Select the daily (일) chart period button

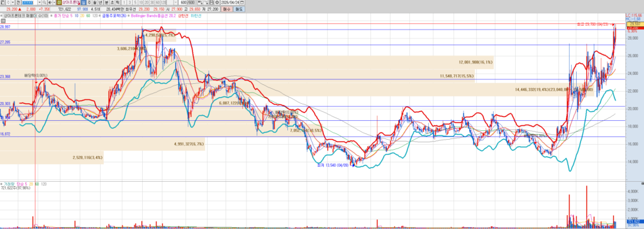(x=84, y=3)
